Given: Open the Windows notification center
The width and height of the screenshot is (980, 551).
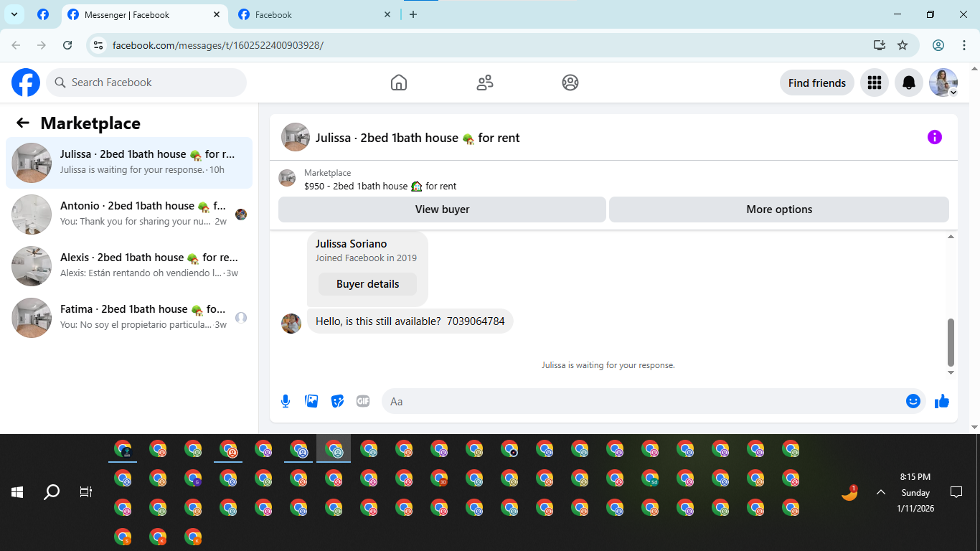Looking at the screenshot, I should click(956, 492).
